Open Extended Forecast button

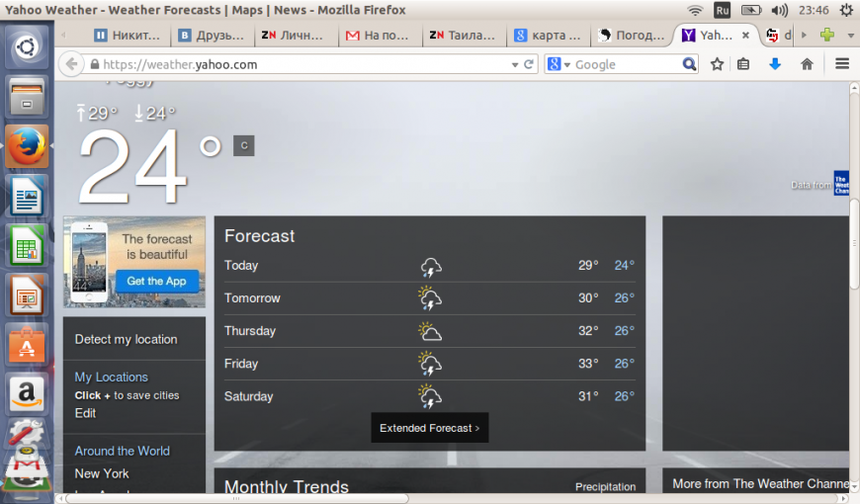pos(429,428)
